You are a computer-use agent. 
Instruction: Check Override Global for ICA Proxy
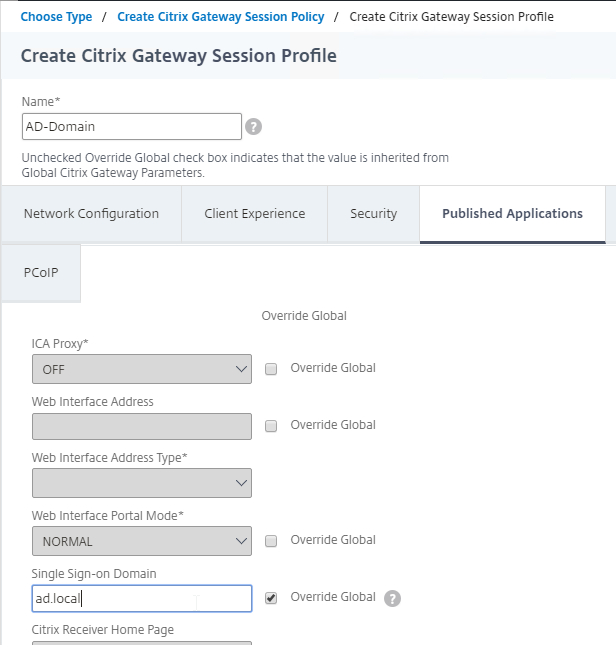pos(271,369)
